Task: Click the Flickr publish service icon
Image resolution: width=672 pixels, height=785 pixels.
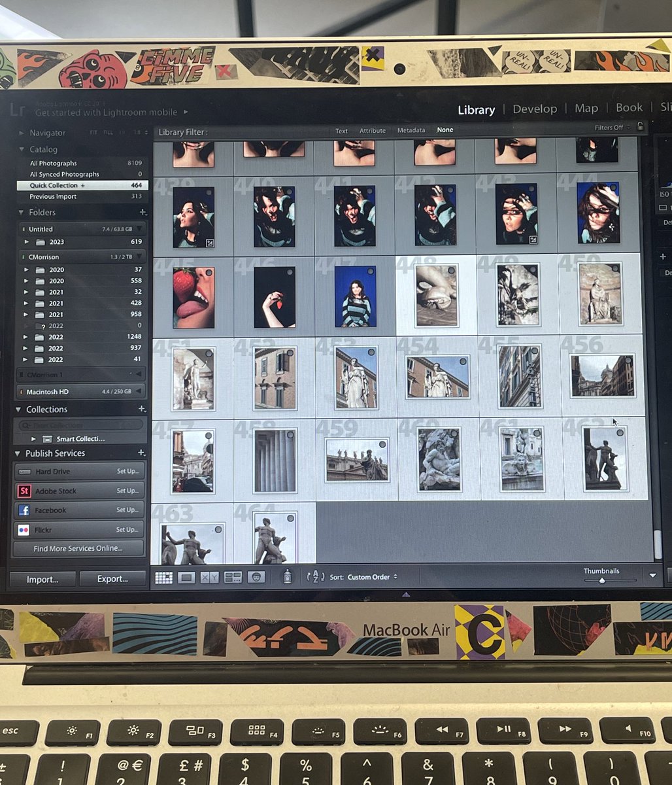Action: pyautogui.click(x=25, y=530)
